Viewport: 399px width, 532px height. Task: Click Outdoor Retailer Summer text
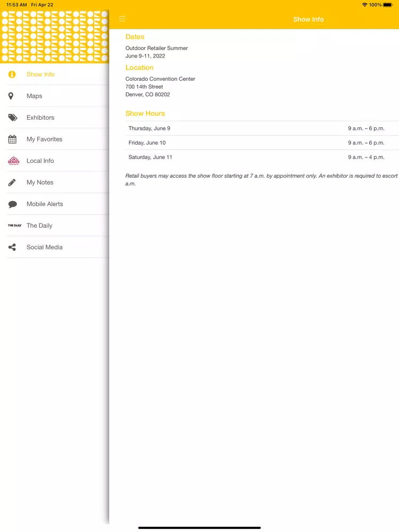156,48
